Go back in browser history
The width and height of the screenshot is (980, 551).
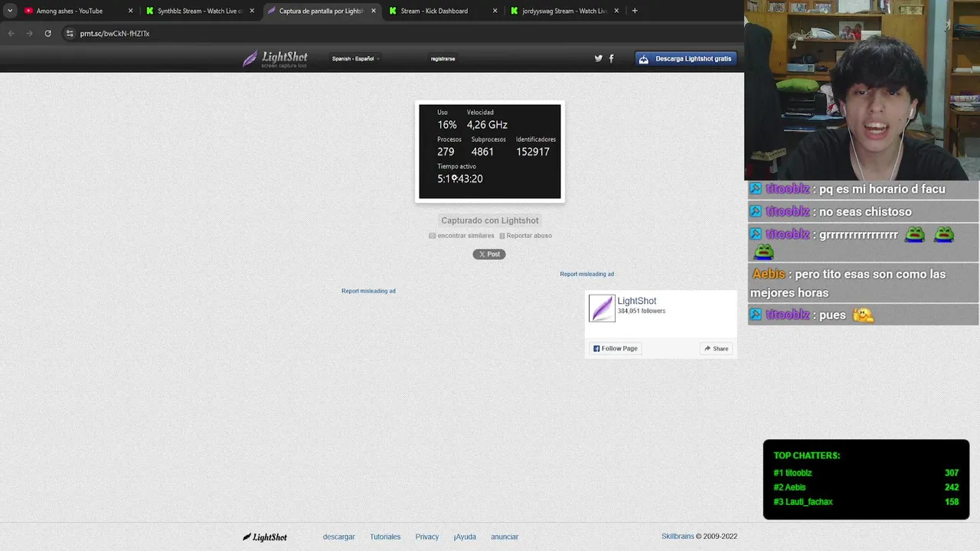pos(11,34)
